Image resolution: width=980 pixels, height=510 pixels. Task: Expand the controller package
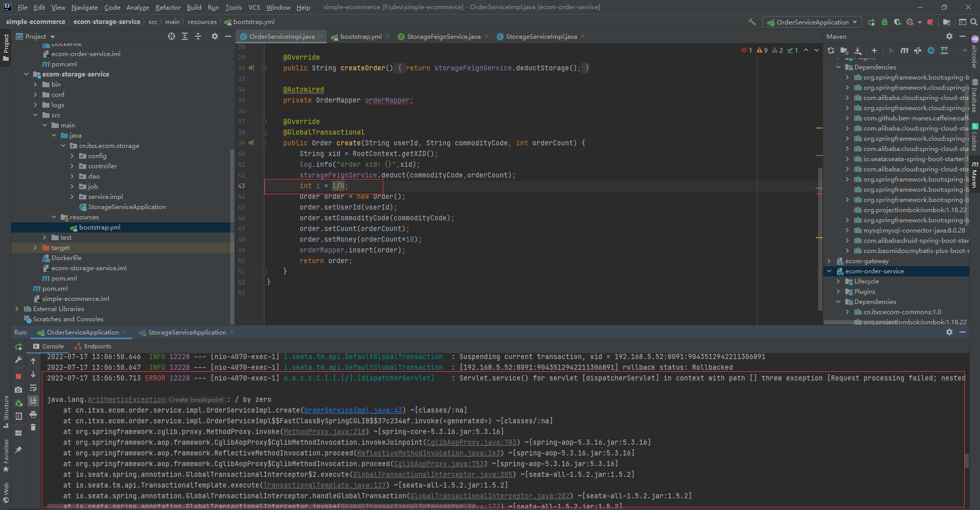(72, 166)
